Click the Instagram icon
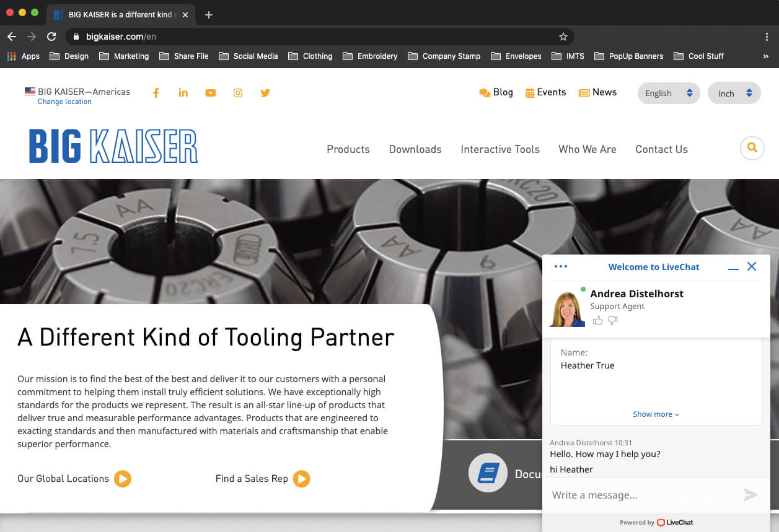The width and height of the screenshot is (779, 532). [238, 93]
